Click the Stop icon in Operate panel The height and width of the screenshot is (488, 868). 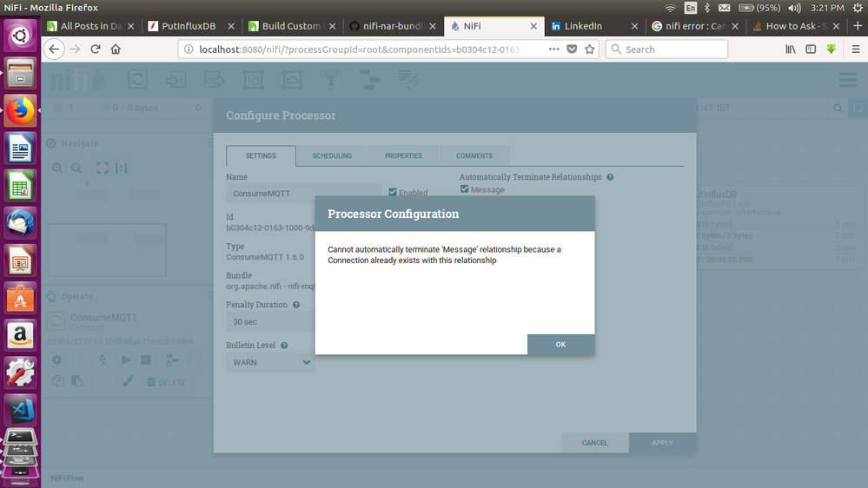146,360
